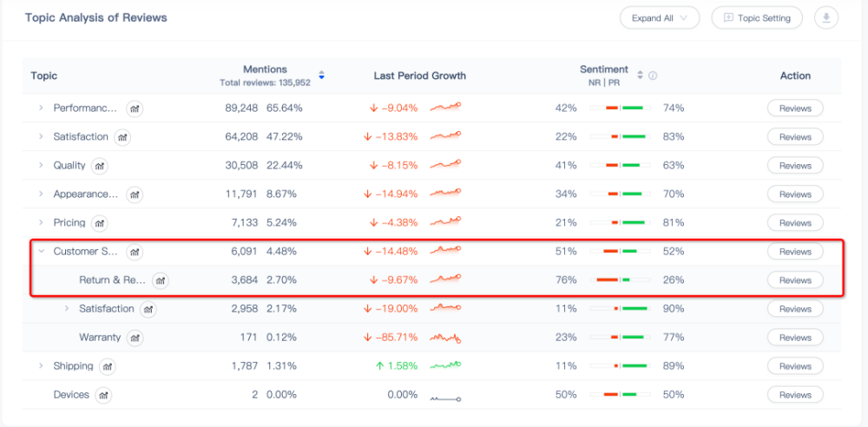Click the Performance growth sparkline
Image resolution: width=868 pixels, height=427 pixels.
pos(445,108)
